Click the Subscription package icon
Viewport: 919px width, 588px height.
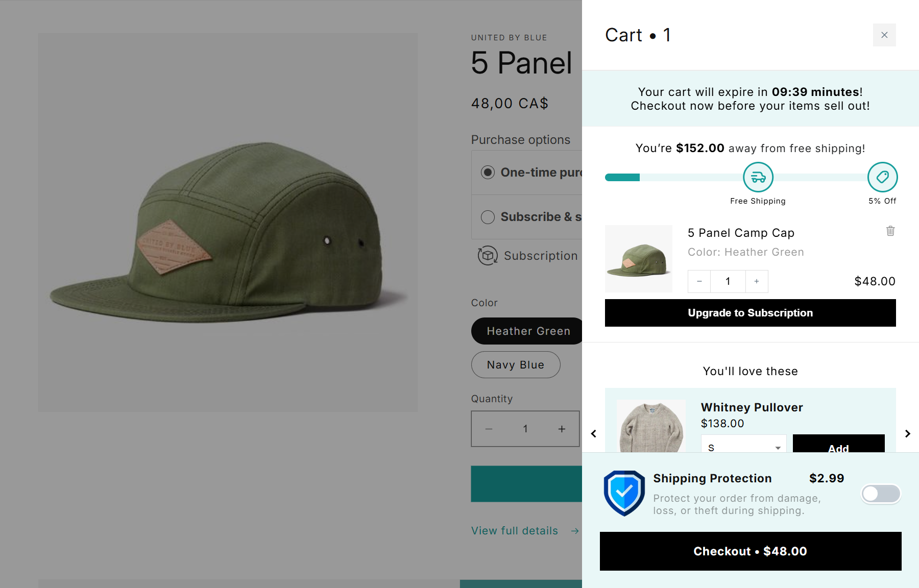(x=487, y=255)
